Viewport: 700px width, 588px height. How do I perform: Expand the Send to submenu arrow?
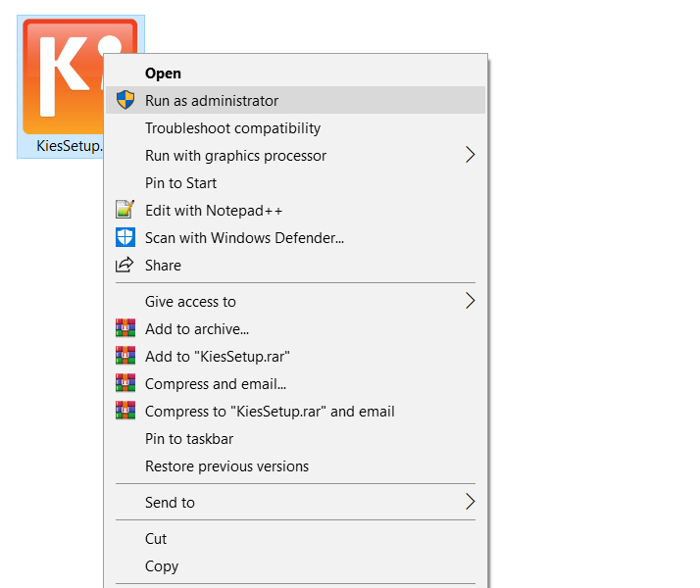(470, 502)
